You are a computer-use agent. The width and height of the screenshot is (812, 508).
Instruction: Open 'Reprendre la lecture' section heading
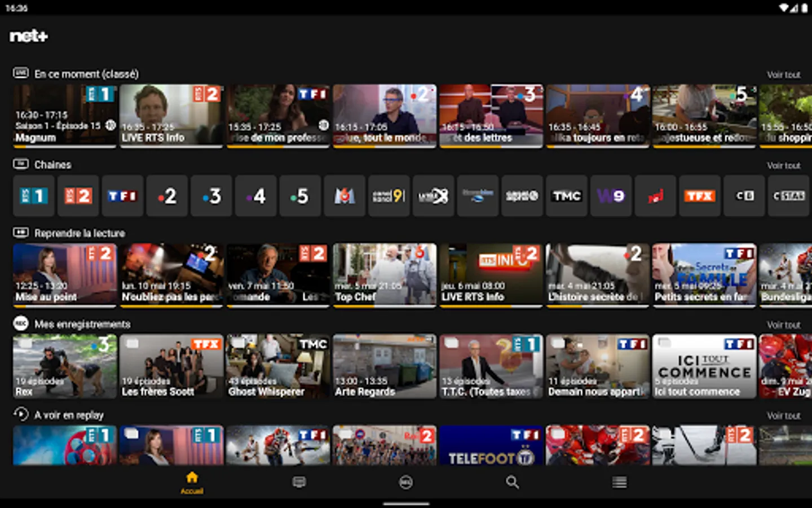click(80, 233)
